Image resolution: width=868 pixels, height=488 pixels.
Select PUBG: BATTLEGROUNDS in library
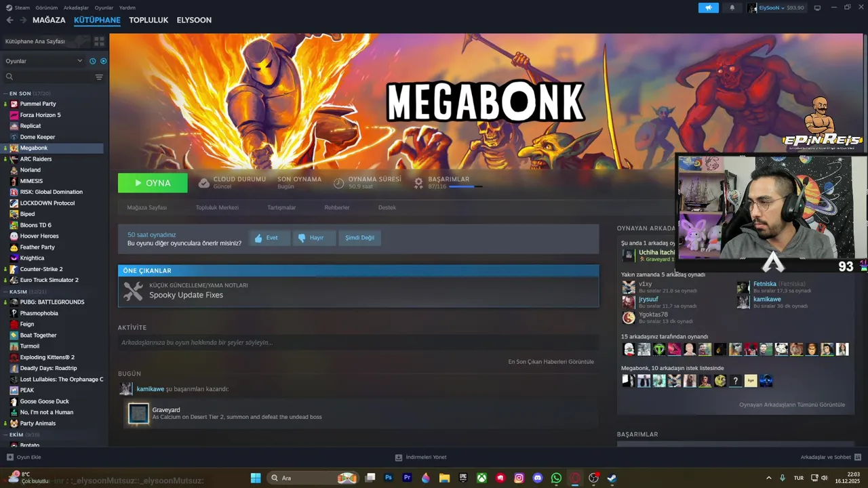pos(53,302)
